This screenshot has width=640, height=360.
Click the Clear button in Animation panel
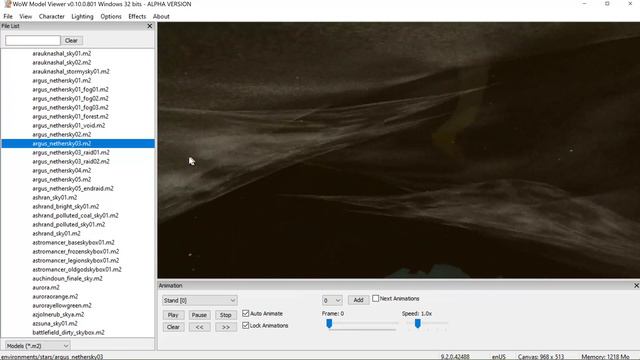173,327
